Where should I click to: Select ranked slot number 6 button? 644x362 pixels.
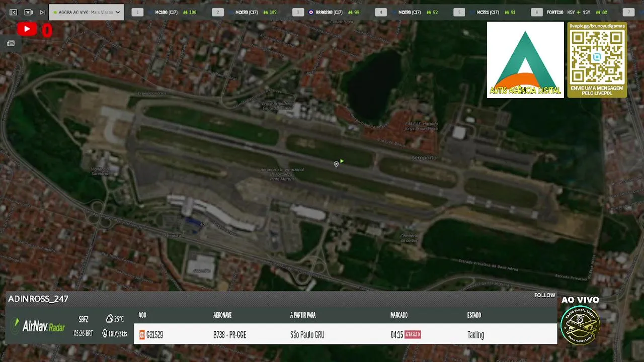537,12
